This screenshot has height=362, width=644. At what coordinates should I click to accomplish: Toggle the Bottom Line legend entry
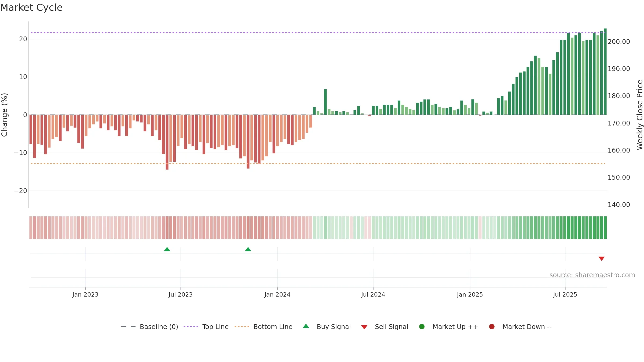(x=264, y=327)
